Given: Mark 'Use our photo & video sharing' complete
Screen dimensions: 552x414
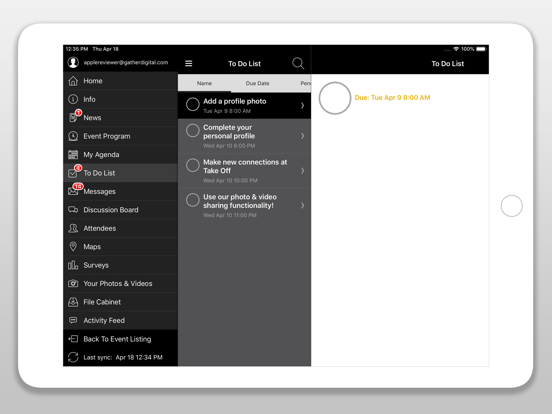Looking at the screenshot, I should (193, 200).
